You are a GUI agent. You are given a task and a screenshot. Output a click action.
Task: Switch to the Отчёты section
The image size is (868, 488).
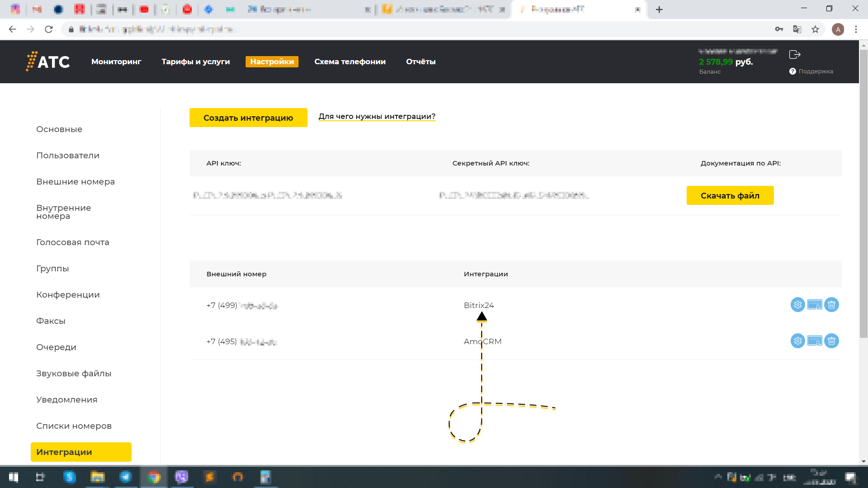pyautogui.click(x=421, y=62)
